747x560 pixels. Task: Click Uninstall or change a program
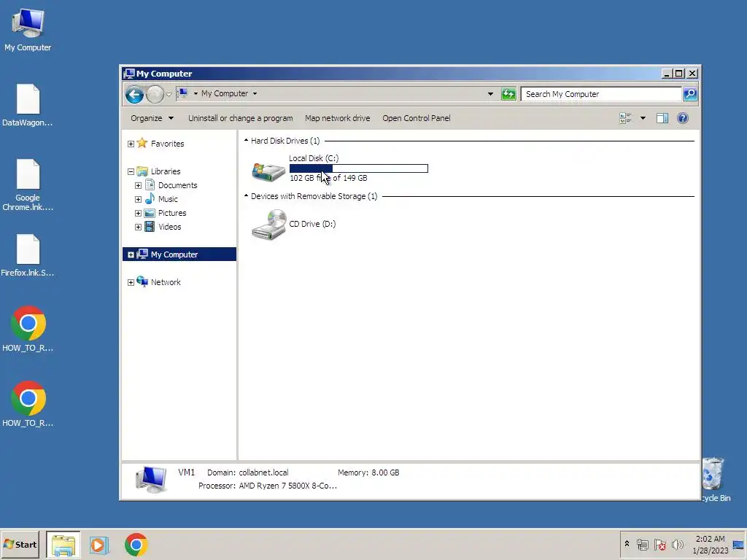240,118
